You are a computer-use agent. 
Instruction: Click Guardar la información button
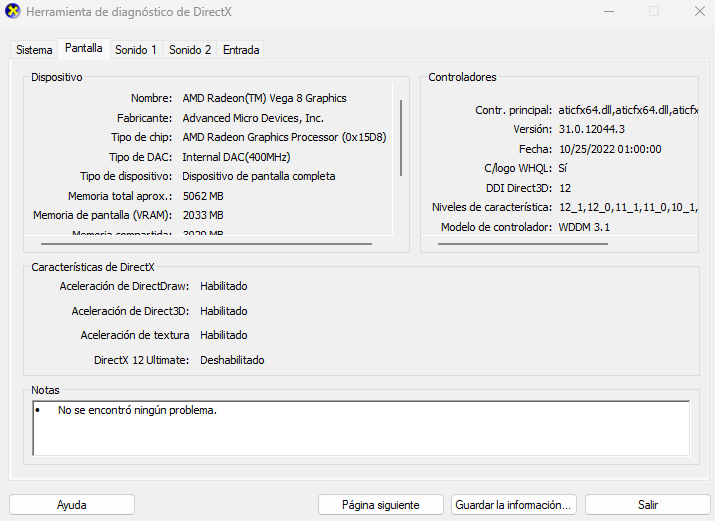(513, 505)
